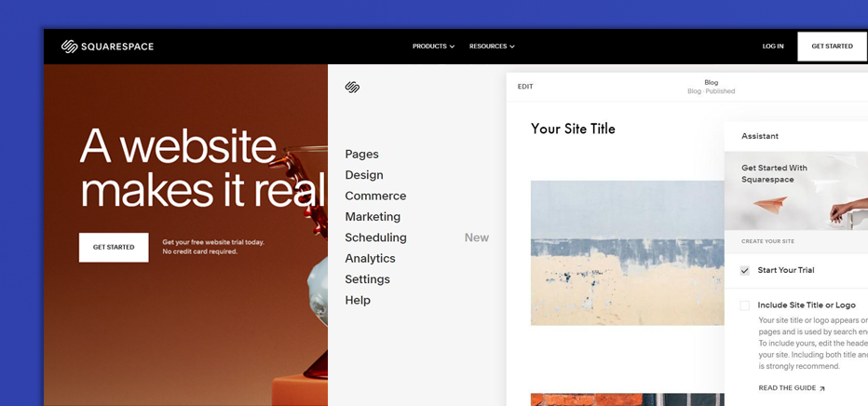868x406 pixels.
Task: Click the painted wall blog image
Action: (x=627, y=252)
